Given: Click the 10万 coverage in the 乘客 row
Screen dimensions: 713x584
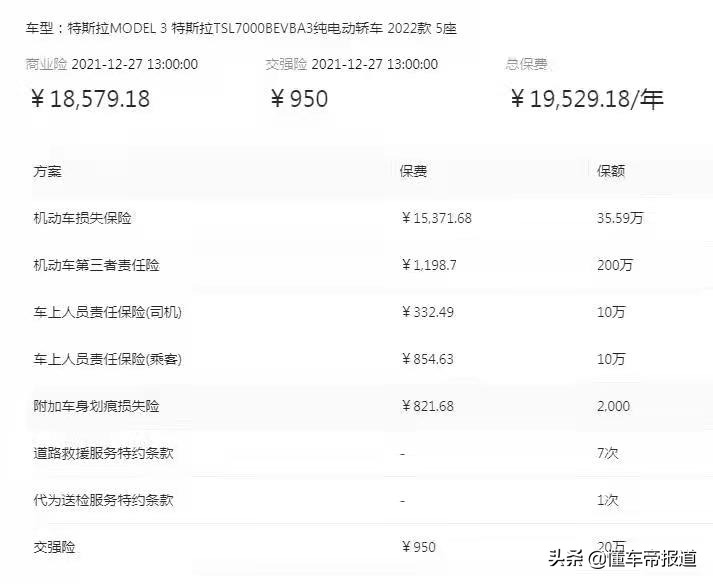Looking at the screenshot, I should click(611, 359).
